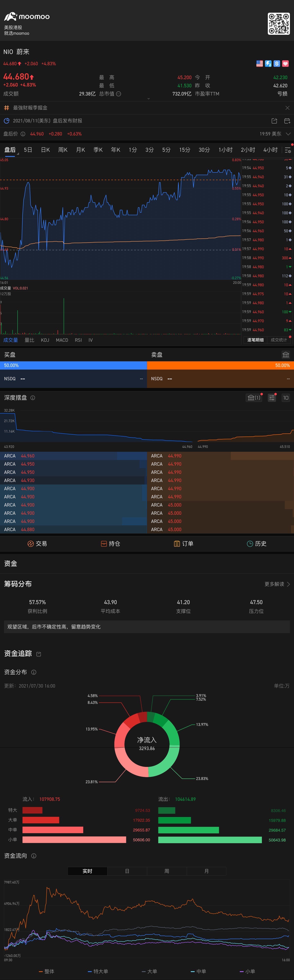Select the 盘后 chart tab
The height and width of the screenshot is (980, 294).
click(x=10, y=150)
